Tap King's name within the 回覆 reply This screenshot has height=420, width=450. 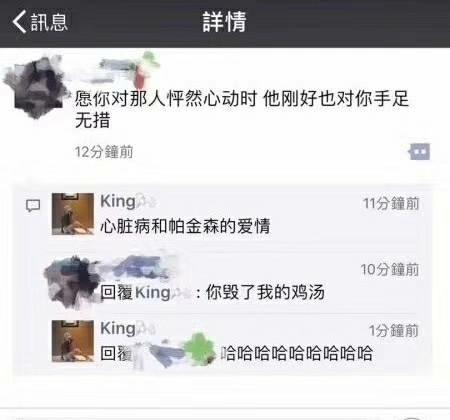tap(153, 293)
